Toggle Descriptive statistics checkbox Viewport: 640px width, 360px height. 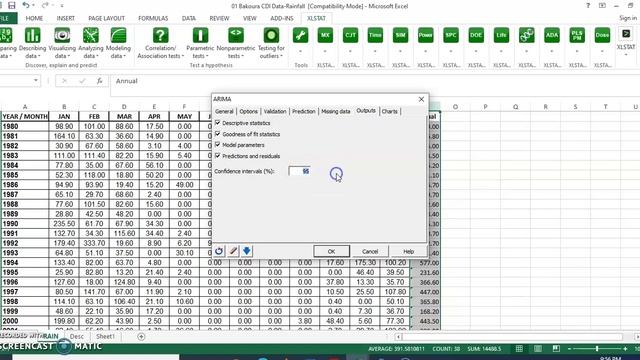tap(218, 122)
